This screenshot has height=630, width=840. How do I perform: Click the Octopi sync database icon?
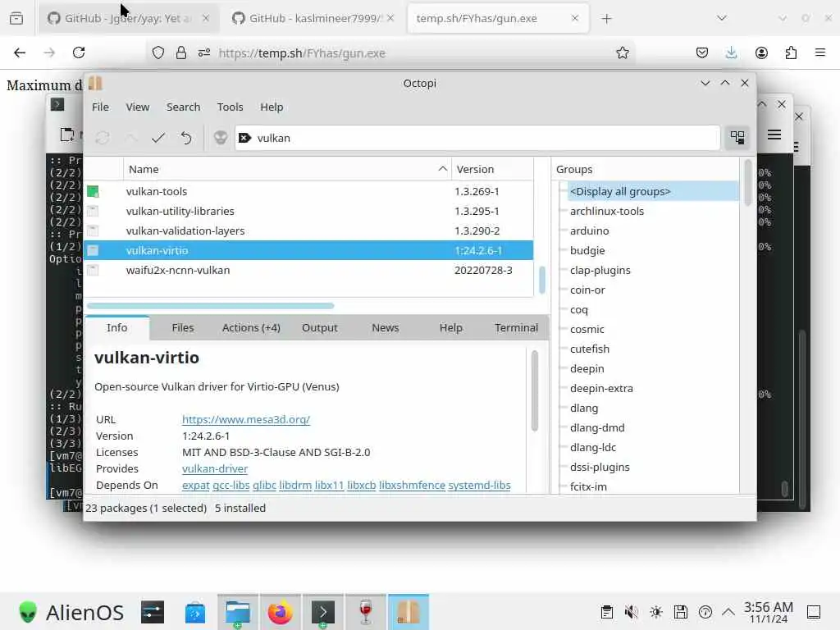(x=103, y=138)
